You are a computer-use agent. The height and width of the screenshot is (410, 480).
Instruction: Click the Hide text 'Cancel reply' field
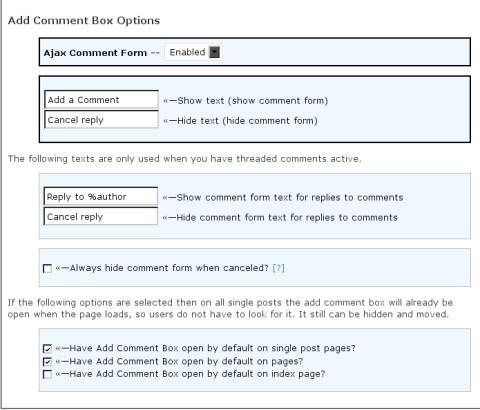[101, 119]
